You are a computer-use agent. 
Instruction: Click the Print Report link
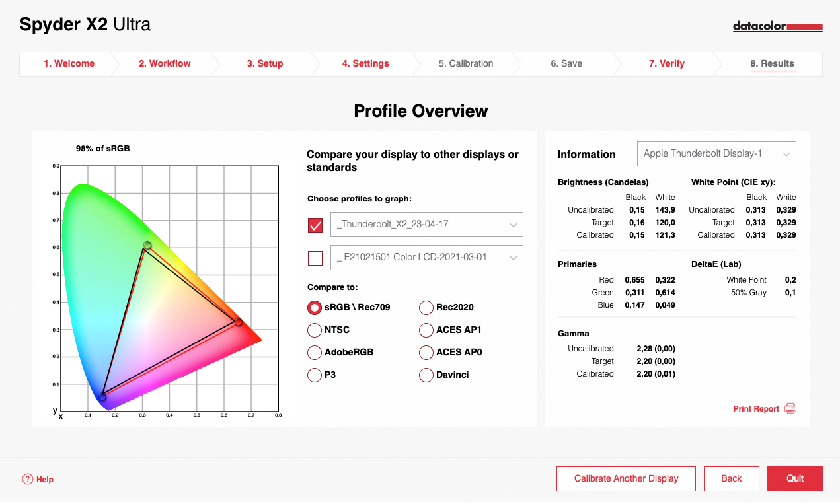tap(756, 409)
